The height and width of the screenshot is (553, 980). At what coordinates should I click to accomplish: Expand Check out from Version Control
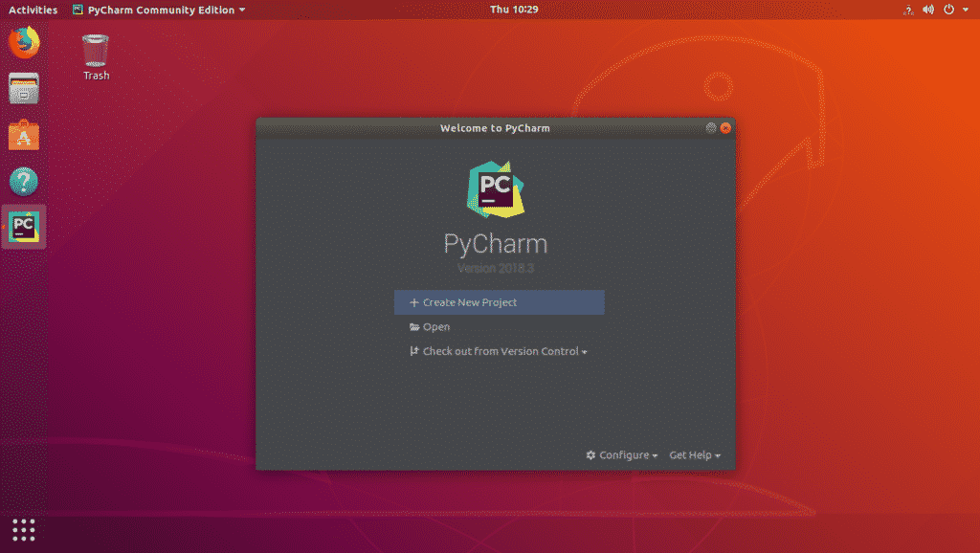pos(501,351)
